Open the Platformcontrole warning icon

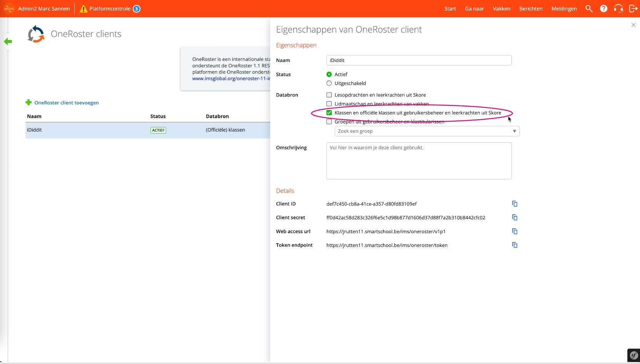[x=83, y=9]
